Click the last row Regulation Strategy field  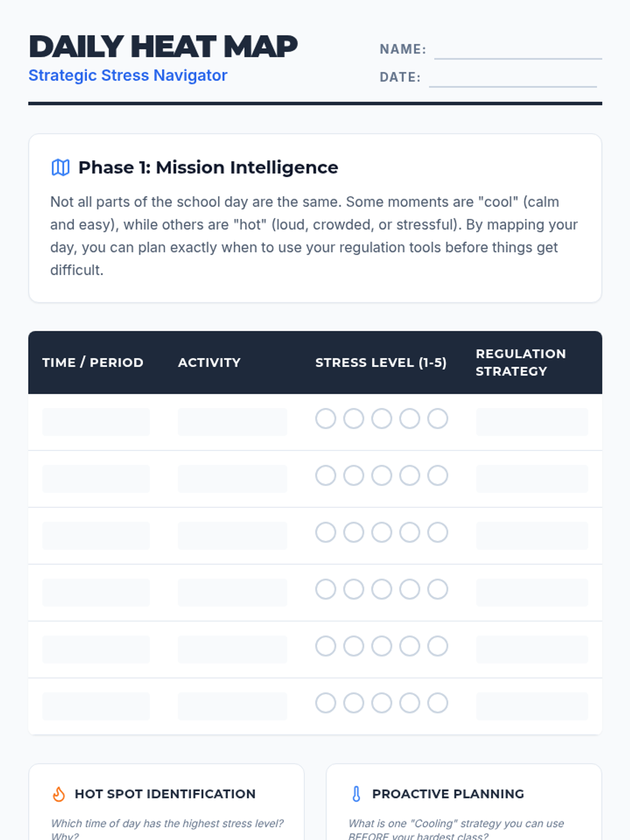coord(532,706)
